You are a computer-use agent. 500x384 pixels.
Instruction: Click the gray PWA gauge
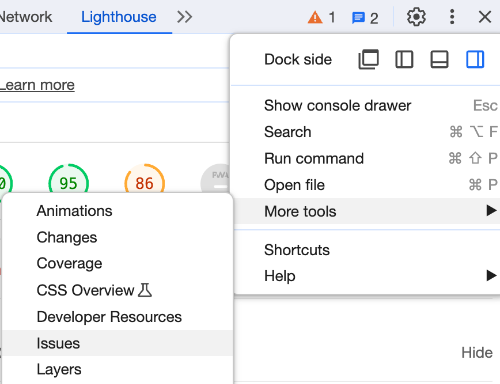(215, 179)
